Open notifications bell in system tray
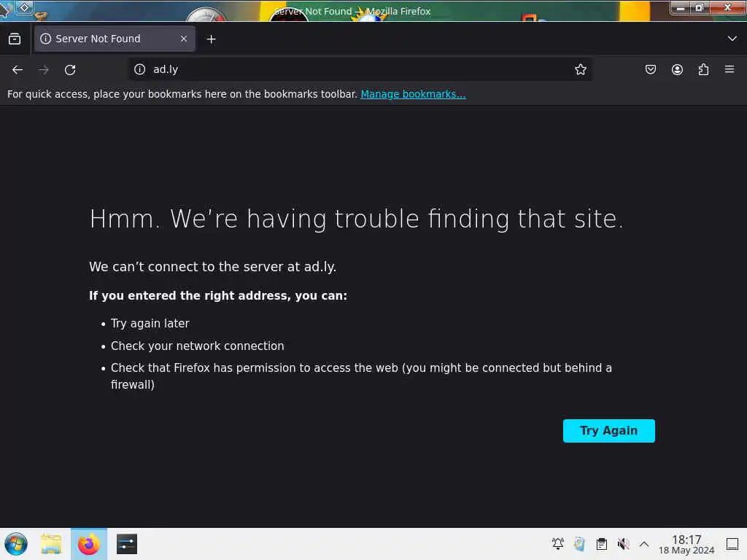The height and width of the screenshot is (560, 747). (558, 544)
